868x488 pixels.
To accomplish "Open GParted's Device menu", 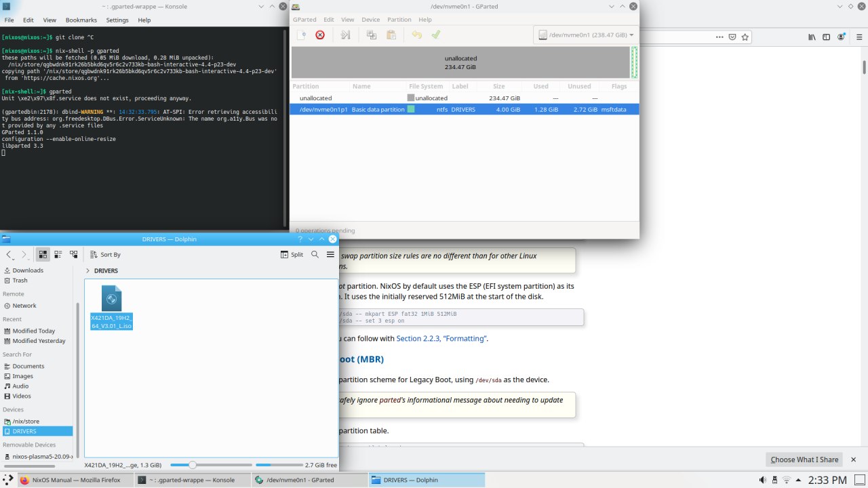I will pos(370,20).
